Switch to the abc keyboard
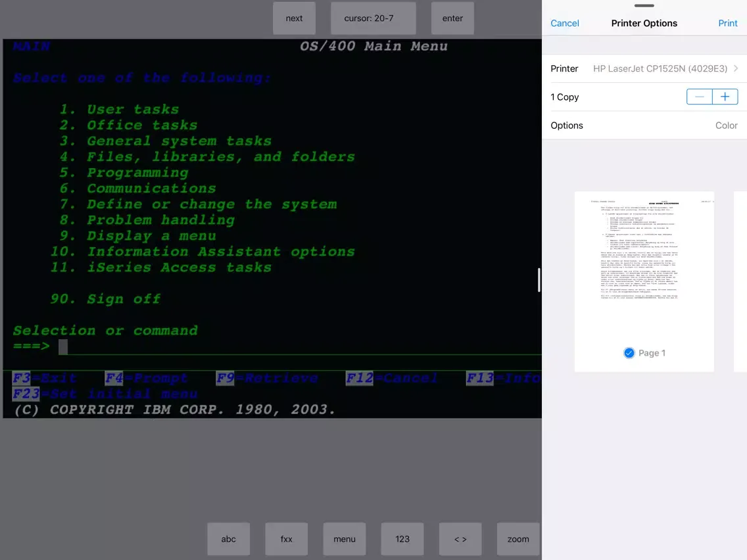Viewport: 747px width, 560px height. pyautogui.click(x=228, y=539)
